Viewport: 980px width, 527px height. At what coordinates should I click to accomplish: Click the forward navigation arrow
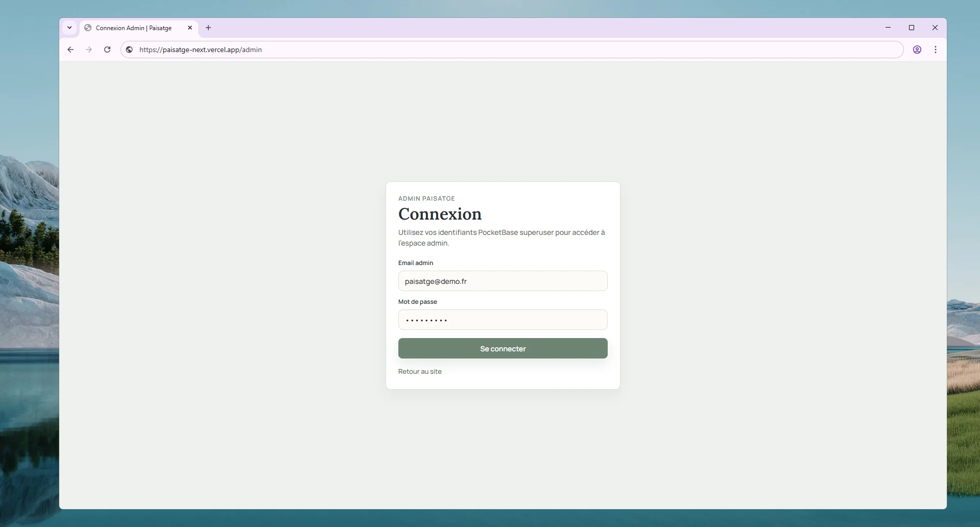(88, 50)
